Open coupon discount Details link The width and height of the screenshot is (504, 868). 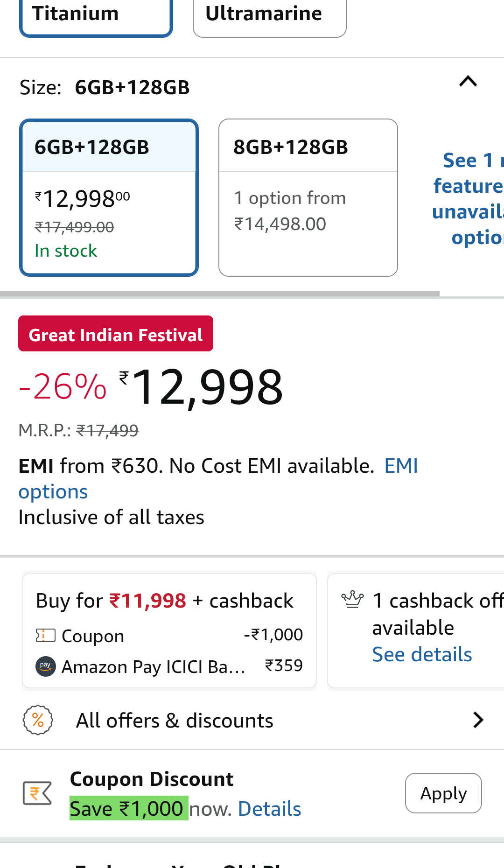click(269, 809)
